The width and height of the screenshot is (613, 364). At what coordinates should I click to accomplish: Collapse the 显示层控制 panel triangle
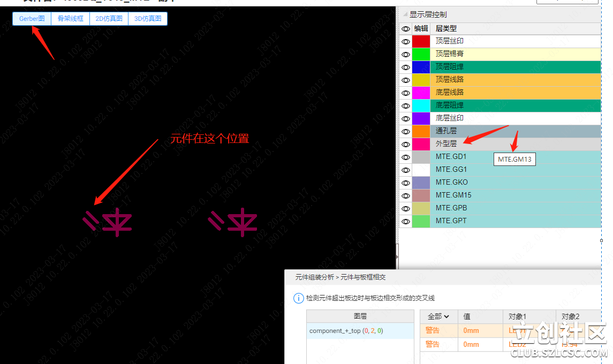405,15
